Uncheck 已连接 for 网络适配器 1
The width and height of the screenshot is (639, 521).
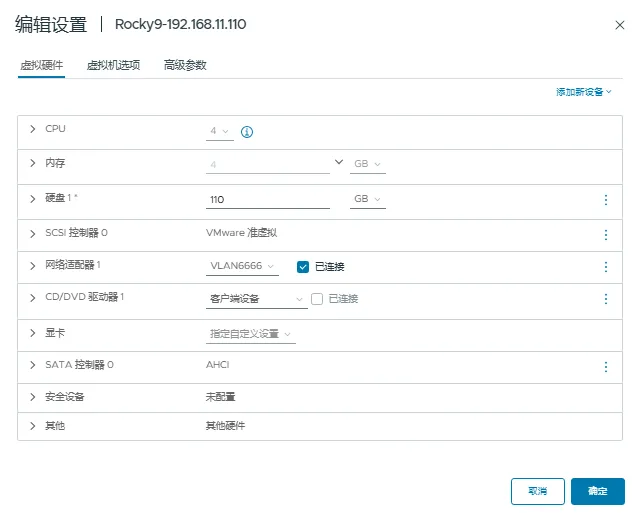tap(303, 267)
